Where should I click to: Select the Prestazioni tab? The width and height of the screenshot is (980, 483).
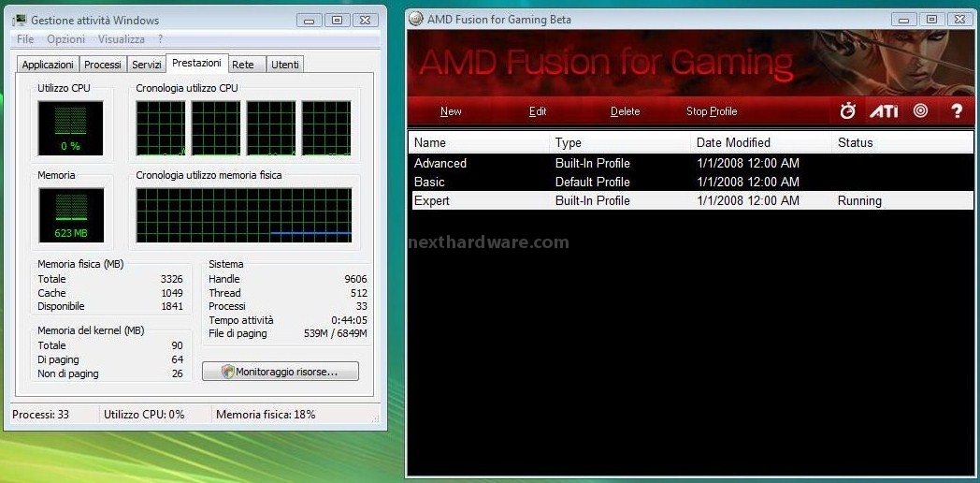[x=197, y=64]
